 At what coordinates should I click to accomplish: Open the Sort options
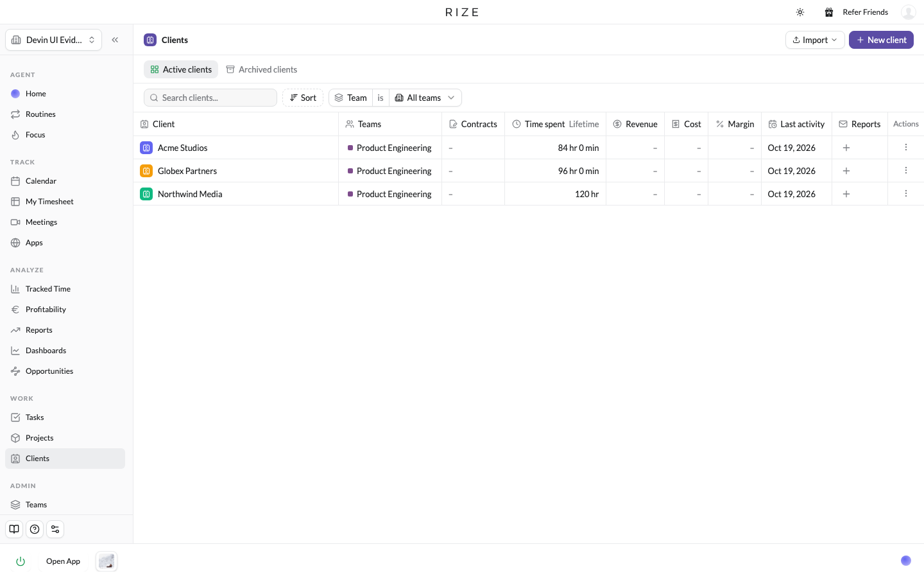click(303, 98)
